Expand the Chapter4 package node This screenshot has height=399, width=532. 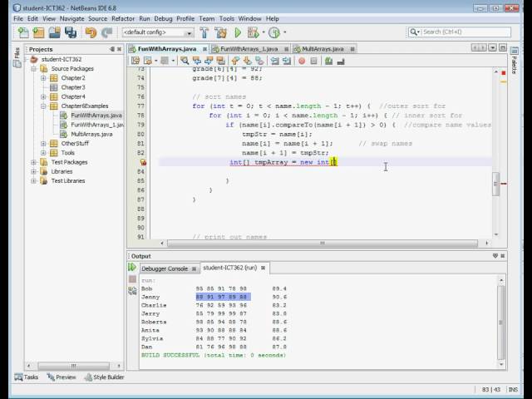43,96
